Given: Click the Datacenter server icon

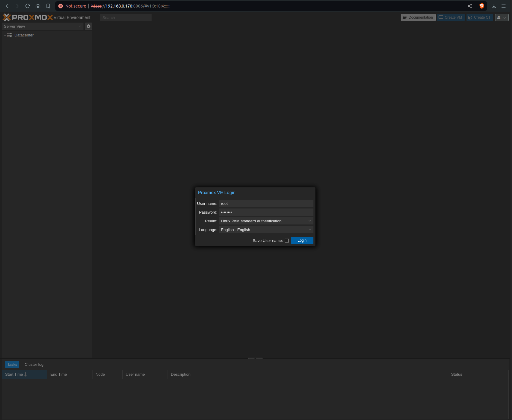Looking at the screenshot, I should (x=9, y=35).
